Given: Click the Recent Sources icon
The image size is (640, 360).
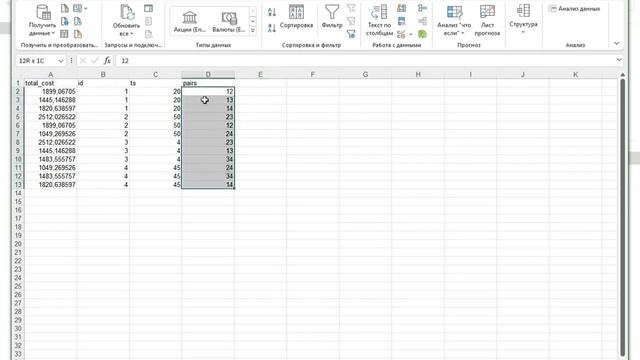Looking at the screenshot, I should coord(78,21).
